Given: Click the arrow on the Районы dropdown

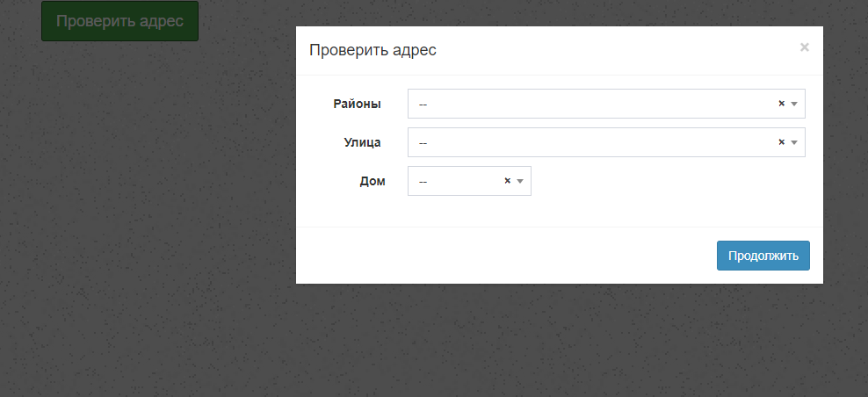Looking at the screenshot, I should (794, 104).
